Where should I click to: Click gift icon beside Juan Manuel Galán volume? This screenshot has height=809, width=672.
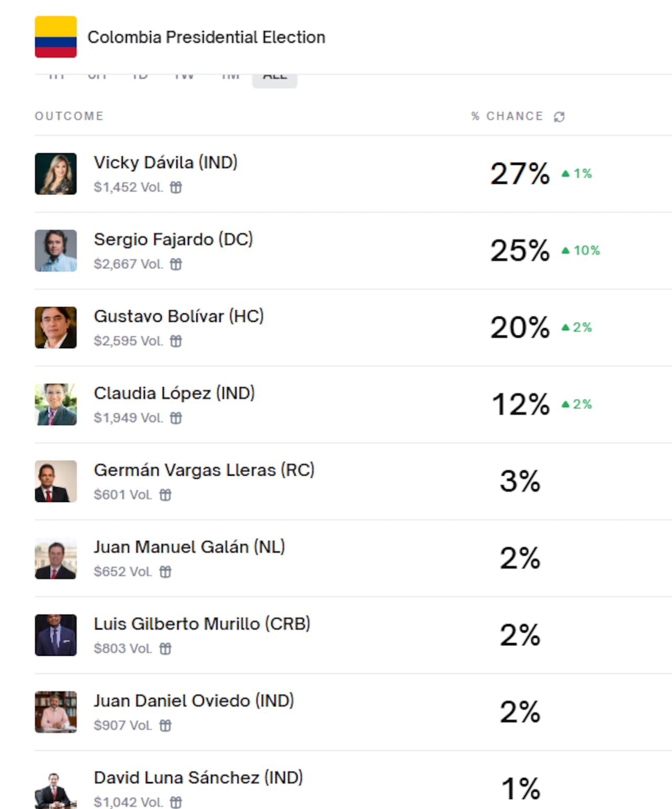(165, 572)
